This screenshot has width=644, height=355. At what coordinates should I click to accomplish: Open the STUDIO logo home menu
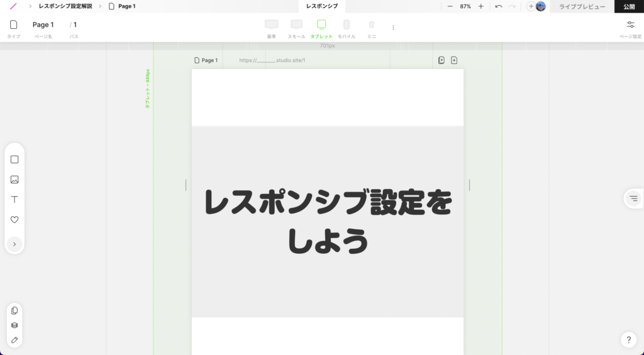tap(14, 6)
